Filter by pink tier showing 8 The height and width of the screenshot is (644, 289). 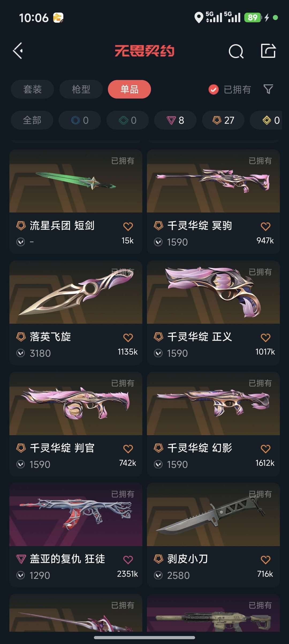[x=175, y=120]
